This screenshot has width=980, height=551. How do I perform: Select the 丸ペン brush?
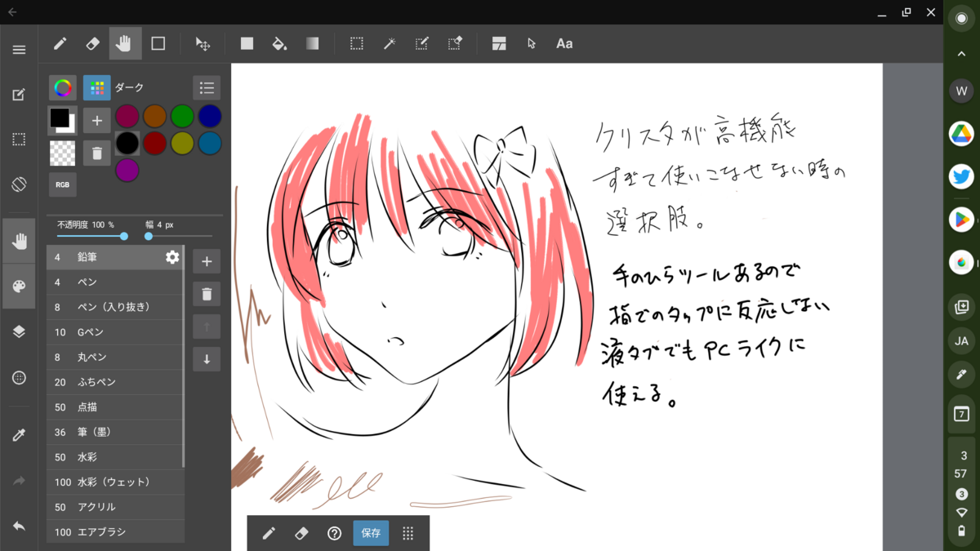[115, 357]
